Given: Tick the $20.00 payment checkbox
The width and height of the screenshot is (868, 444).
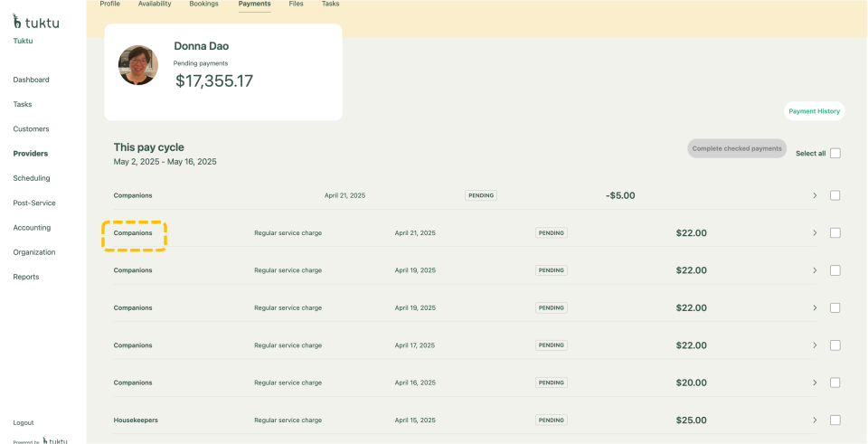Looking at the screenshot, I should 835,383.
